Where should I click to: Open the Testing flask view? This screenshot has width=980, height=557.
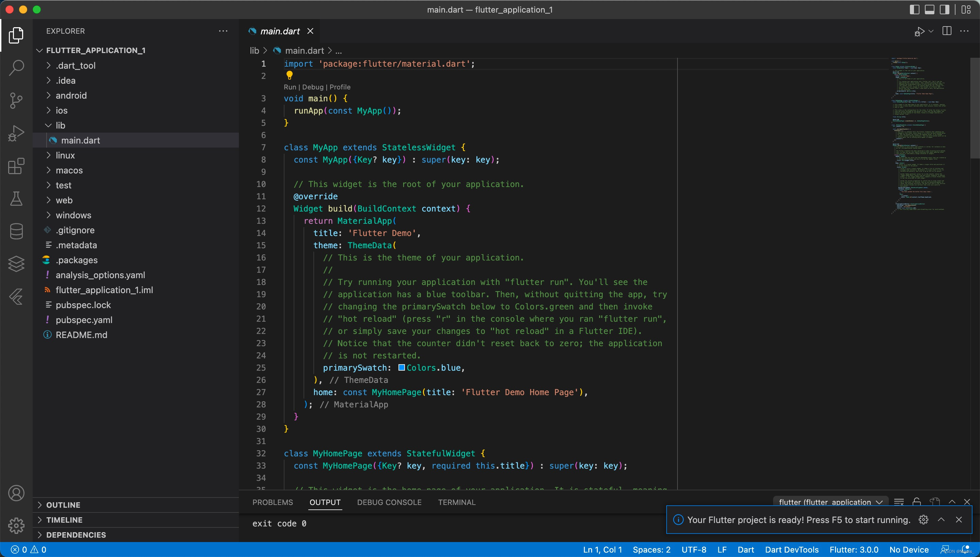[16, 199]
